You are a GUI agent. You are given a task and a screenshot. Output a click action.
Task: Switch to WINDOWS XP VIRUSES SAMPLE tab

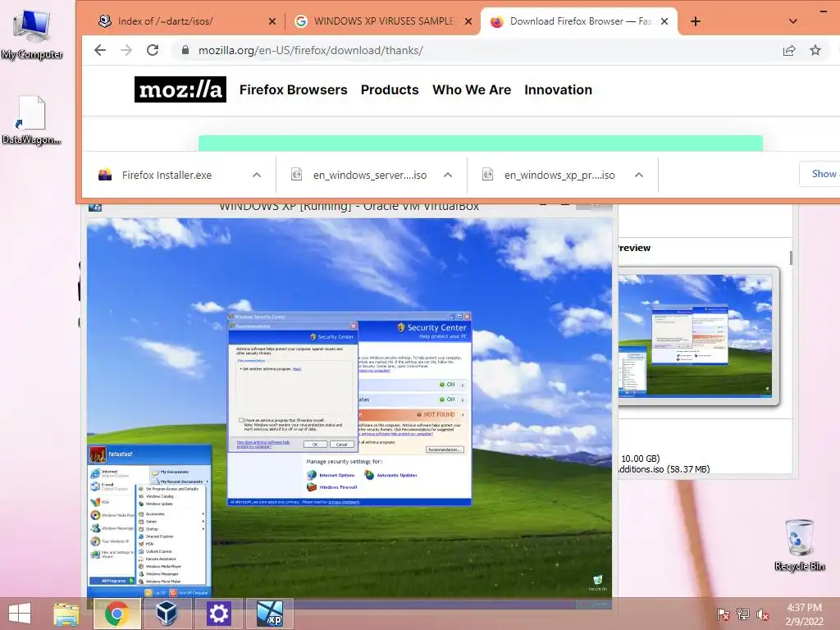383,21
